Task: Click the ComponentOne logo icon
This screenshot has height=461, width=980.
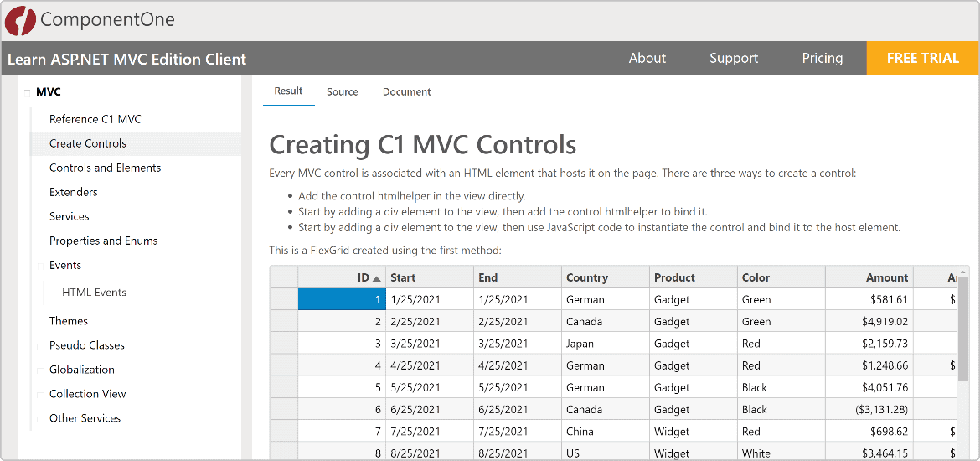Action: 20,20
